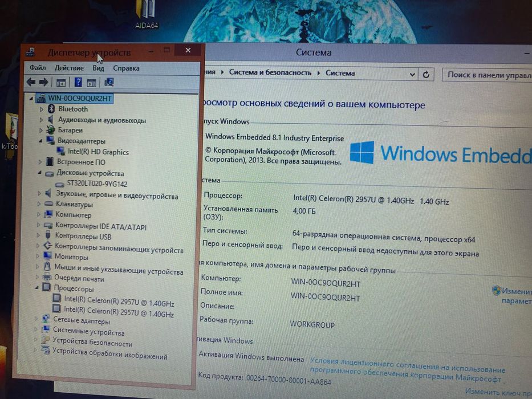Open the Действие menu

click(x=69, y=68)
